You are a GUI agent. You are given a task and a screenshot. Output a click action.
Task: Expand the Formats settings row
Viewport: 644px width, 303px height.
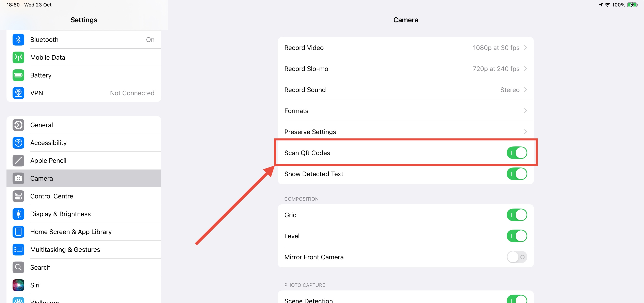[x=405, y=111]
